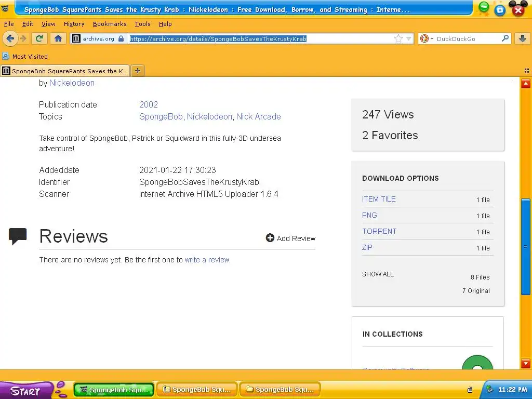Click the 247 Views statistic
Viewport: 532px width, 399px height.
click(x=388, y=114)
